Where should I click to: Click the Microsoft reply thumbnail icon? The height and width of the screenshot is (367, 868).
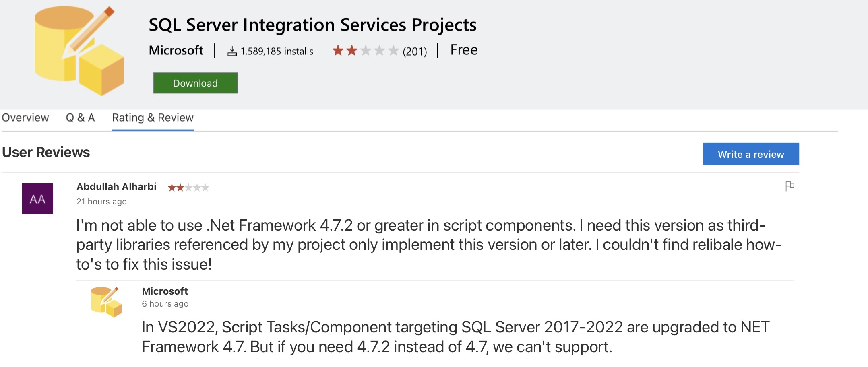[x=106, y=301]
